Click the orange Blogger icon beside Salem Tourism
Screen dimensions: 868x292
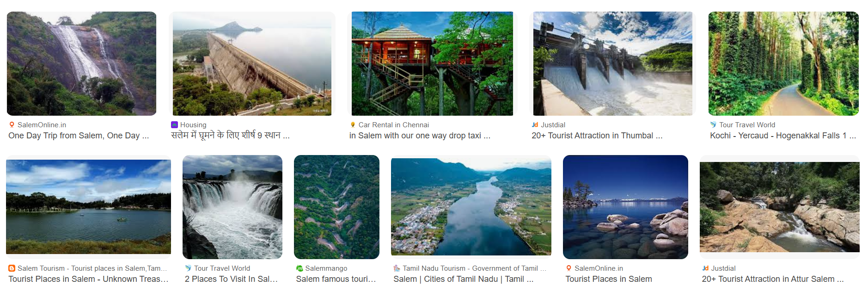pyautogui.click(x=12, y=268)
